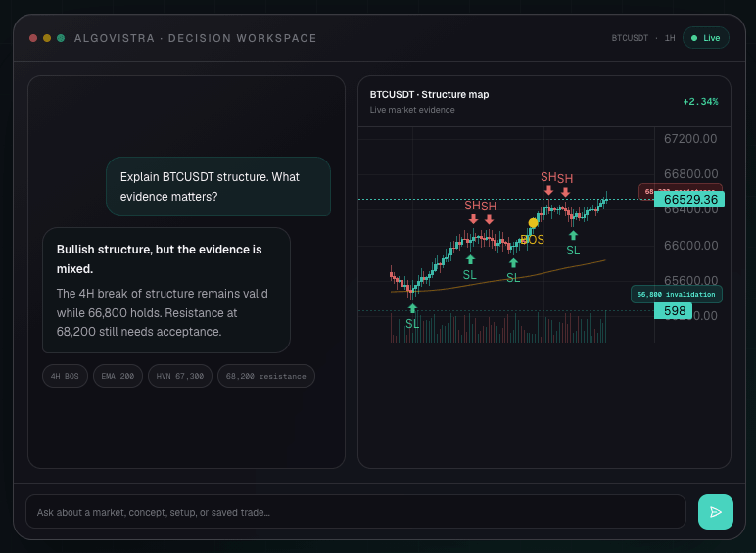Click the 66529.36 current price tag

[689, 200]
